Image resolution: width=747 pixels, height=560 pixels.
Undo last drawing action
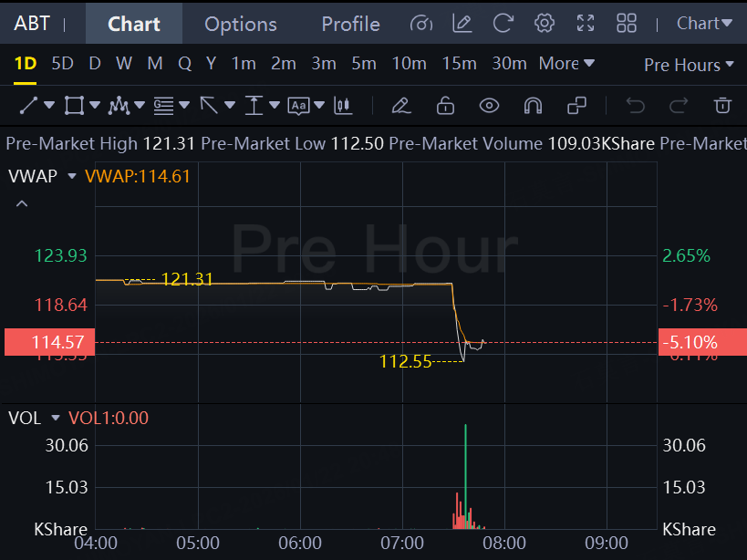[x=635, y=105]
